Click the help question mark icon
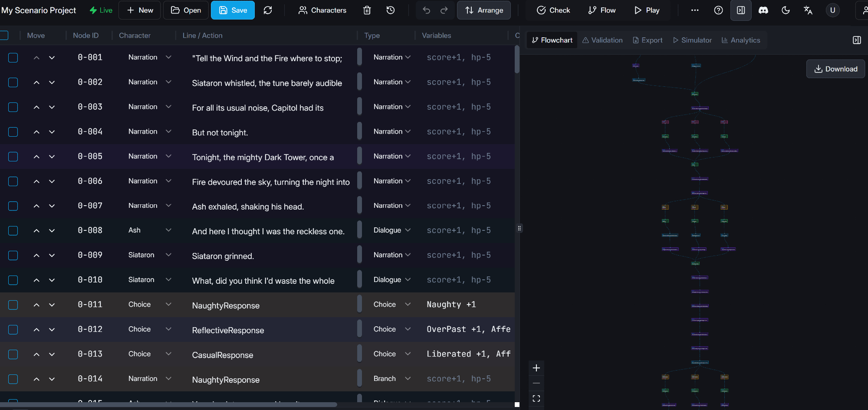This screenshot has width=868, height=410. pos(718,10)
